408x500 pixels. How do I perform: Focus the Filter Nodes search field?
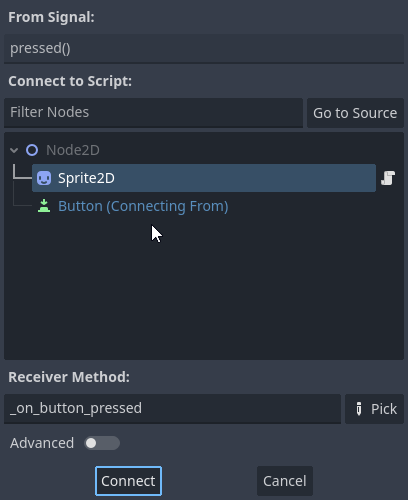click(x=153, y=113)
